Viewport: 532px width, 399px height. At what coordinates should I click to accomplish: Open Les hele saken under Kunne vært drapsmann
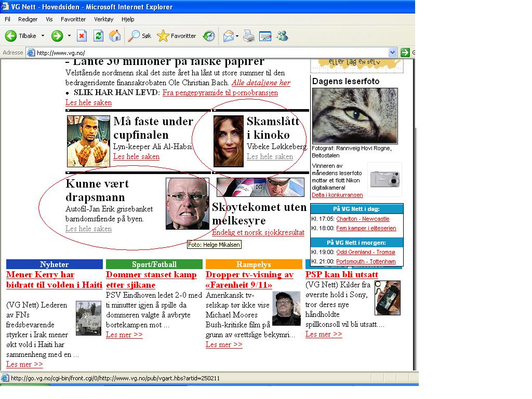point(88,229)
